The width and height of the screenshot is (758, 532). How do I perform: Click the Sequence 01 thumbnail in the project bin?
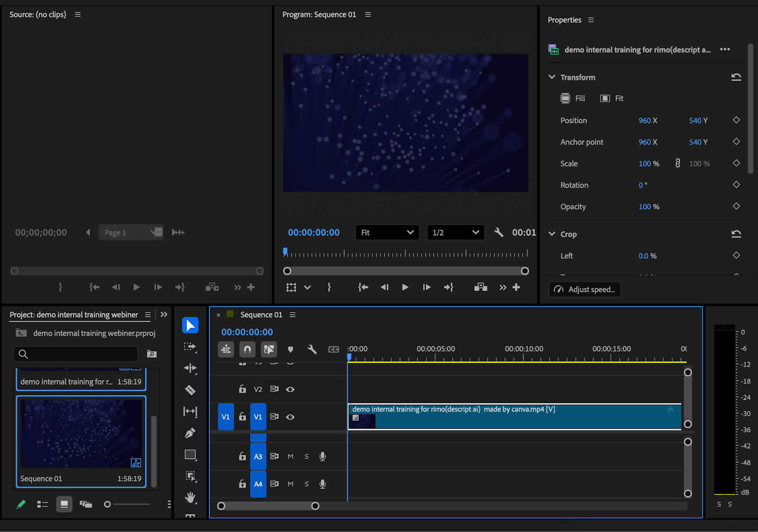[81, 433]
